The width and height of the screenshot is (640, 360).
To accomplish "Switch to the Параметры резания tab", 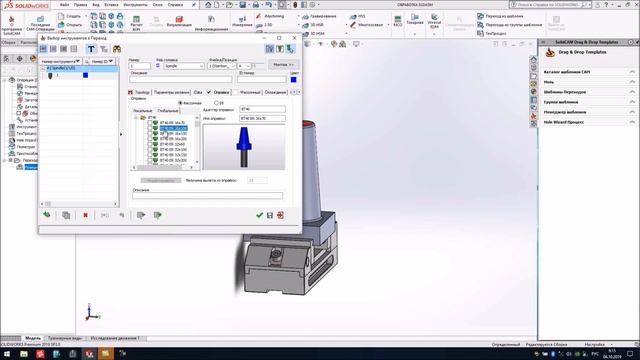I will coord(171,93).
